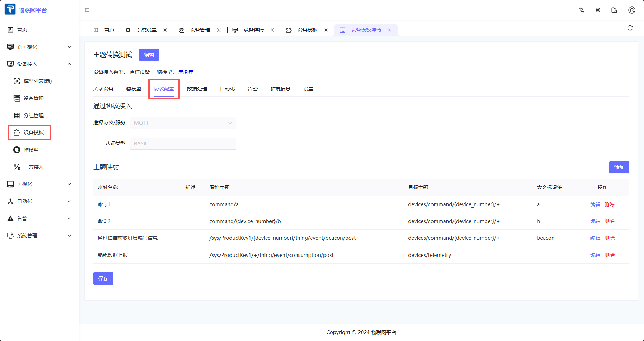Select the 模型列表(新) sidebar icon
The width and height of the screenshot is (644, 341).
point(17,81)
